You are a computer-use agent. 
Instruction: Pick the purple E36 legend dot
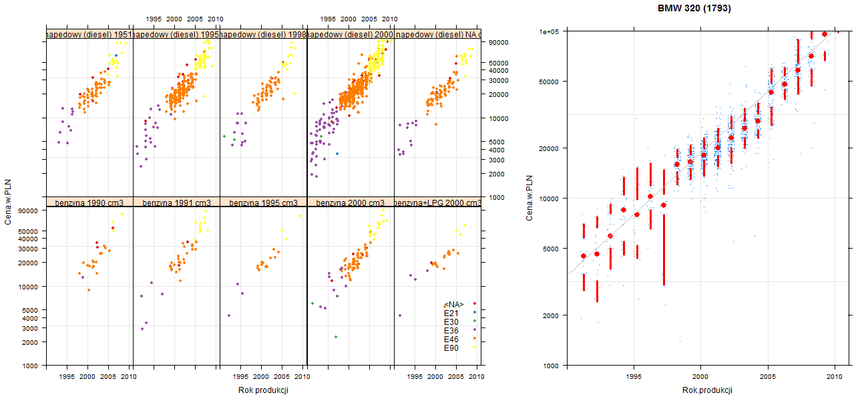474,330
